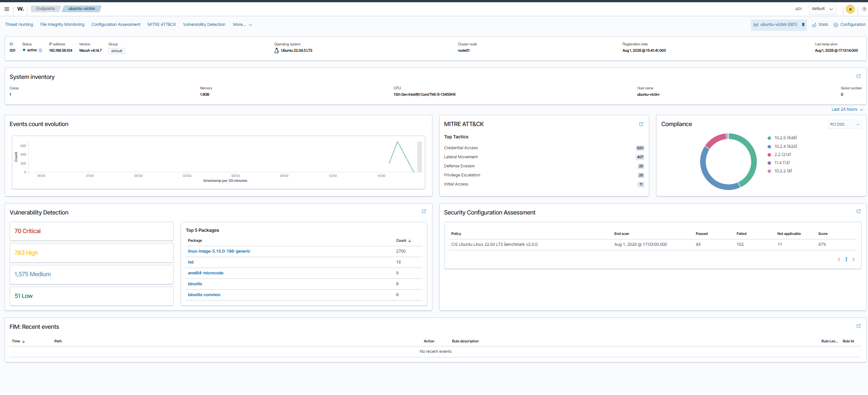This screenshot has height=395, width=868.
Task: Open the default index pattern dropdown
Action: coord(822,9)
